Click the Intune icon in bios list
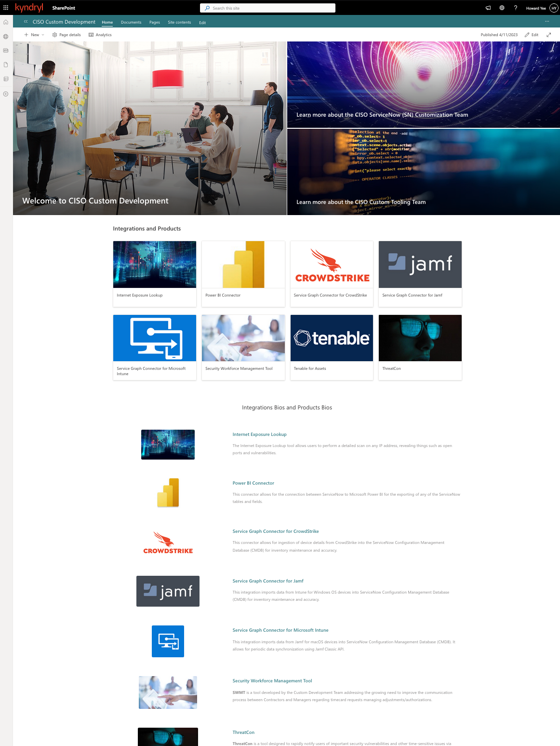 tap(168, 641)
